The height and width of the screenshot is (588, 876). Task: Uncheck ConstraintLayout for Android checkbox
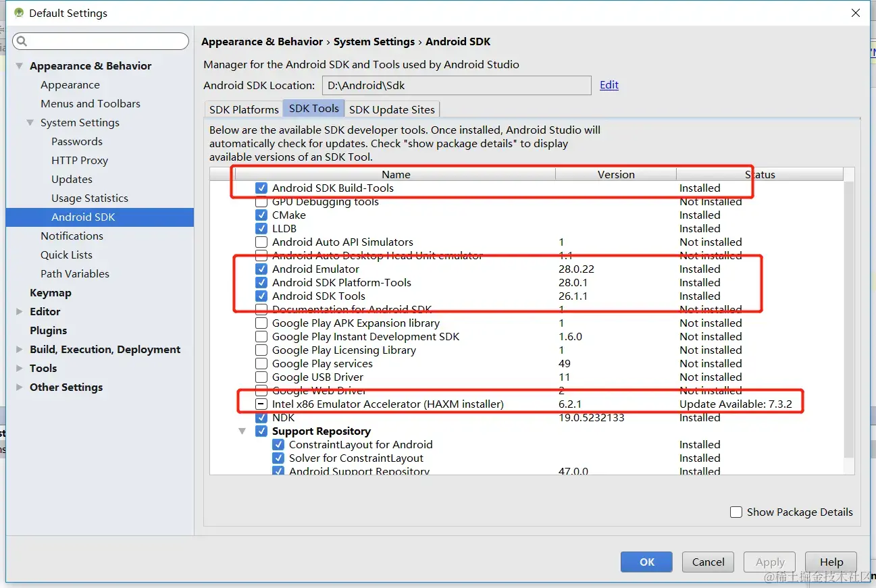pos(278,445)
